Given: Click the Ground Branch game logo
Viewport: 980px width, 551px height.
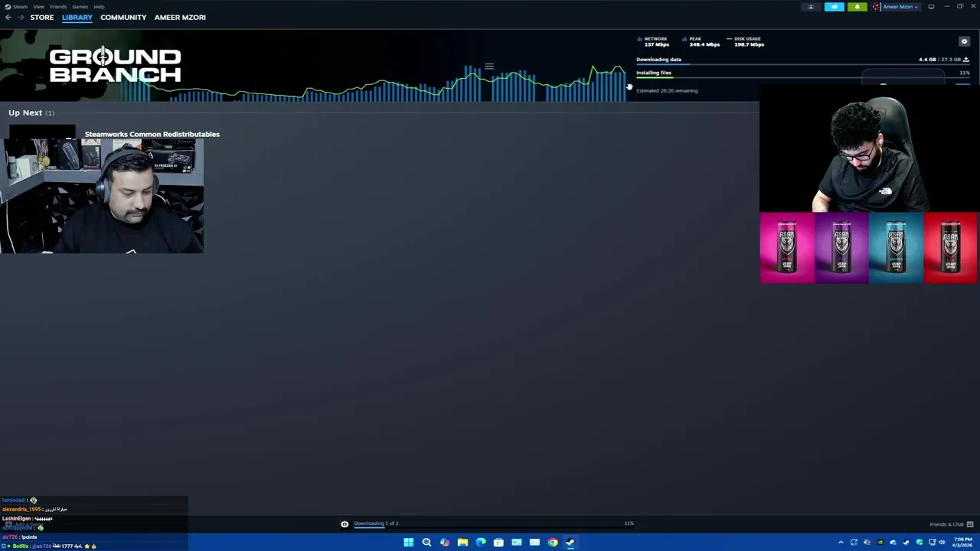Looking at the screenshot, I should pyautogui.click(x=115, y=66).
